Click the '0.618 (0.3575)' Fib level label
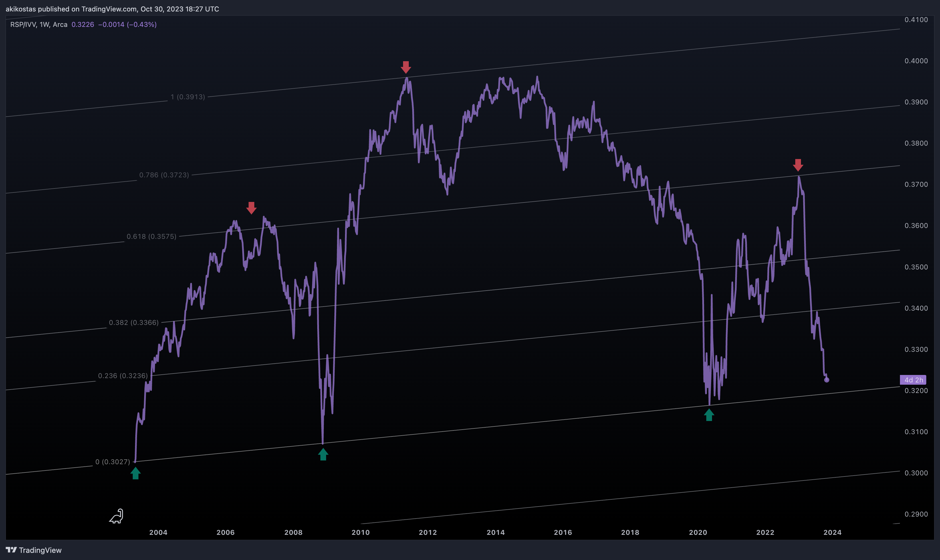Viewport: 940px width, 560px height. tap(151, 237)
